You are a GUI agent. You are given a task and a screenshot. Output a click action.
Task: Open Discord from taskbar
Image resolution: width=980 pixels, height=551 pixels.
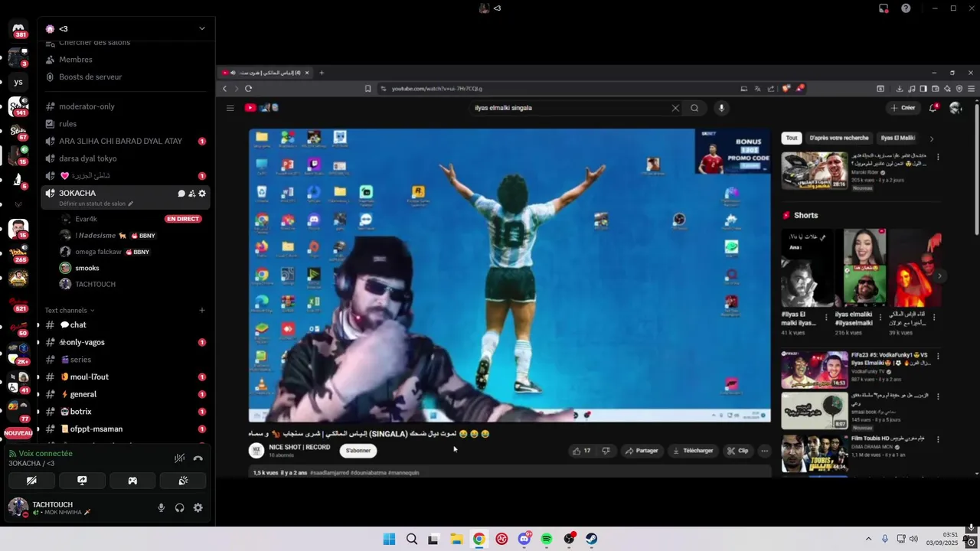(x=524, y=539)
